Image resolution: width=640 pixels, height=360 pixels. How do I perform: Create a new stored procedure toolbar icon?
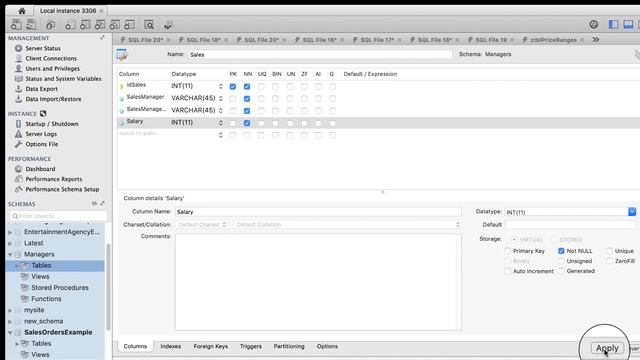tap(115, 25)
